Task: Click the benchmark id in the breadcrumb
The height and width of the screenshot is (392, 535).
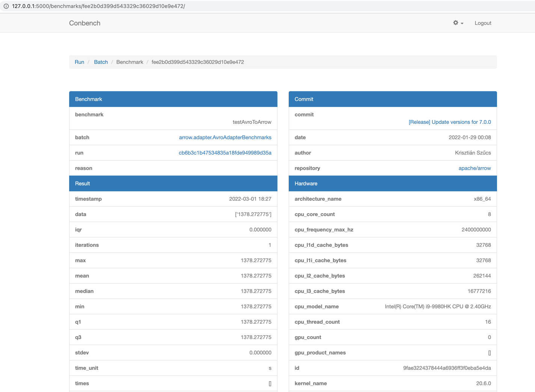Action: point(197,62)
